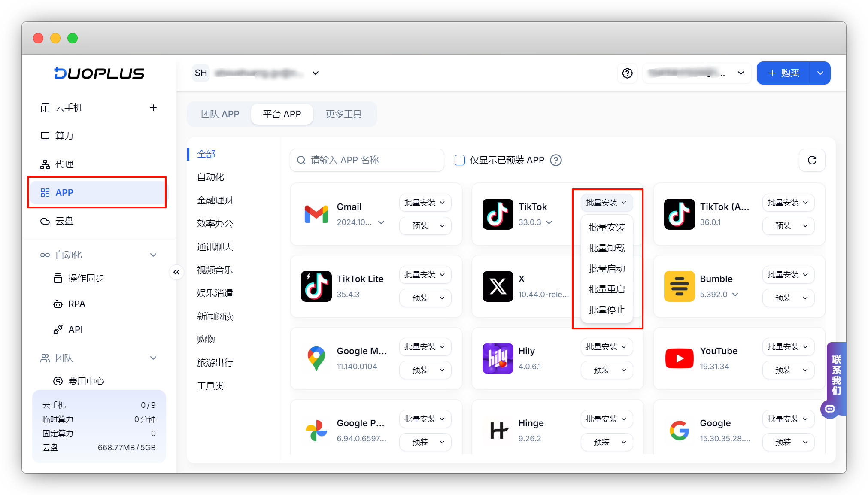Go to the 代理 proxy page

point(64,164)
